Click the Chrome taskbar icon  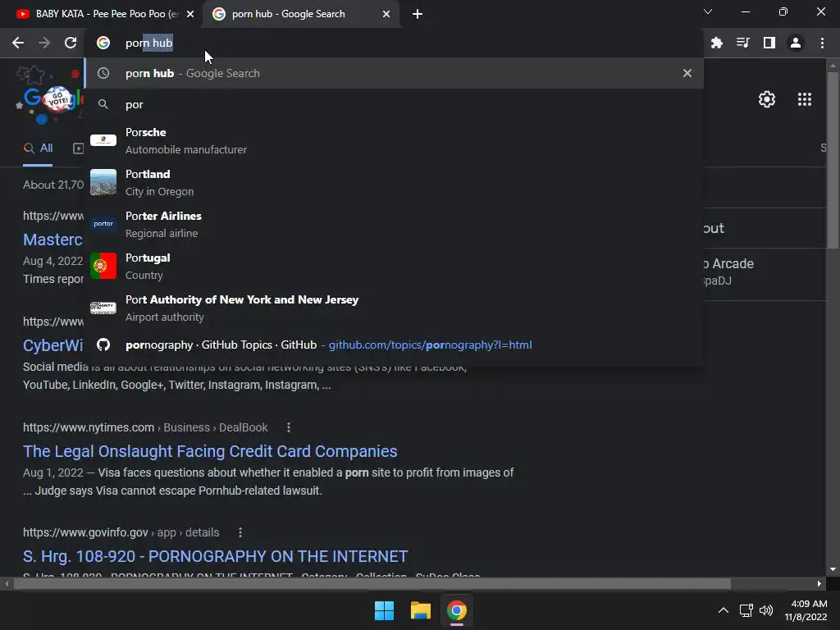click(x=457, y=610)
